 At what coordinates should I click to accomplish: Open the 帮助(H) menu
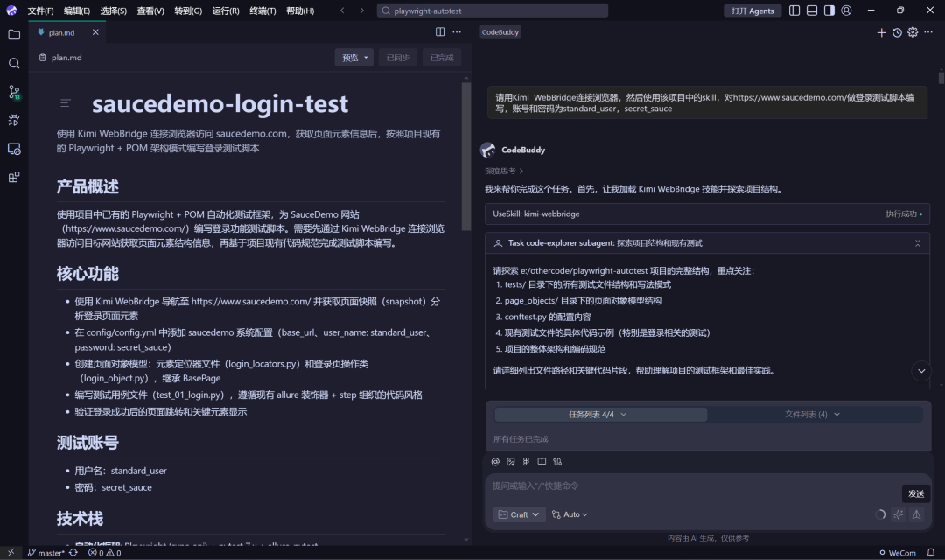click(300, 10)
